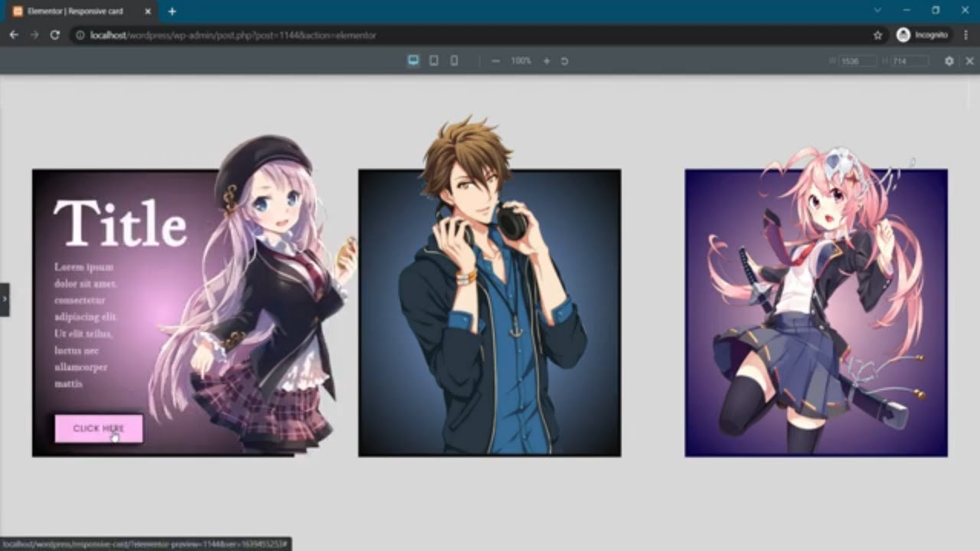
Task: Select the desktop responsive mode icon
Action: click(x=413, y=60)
